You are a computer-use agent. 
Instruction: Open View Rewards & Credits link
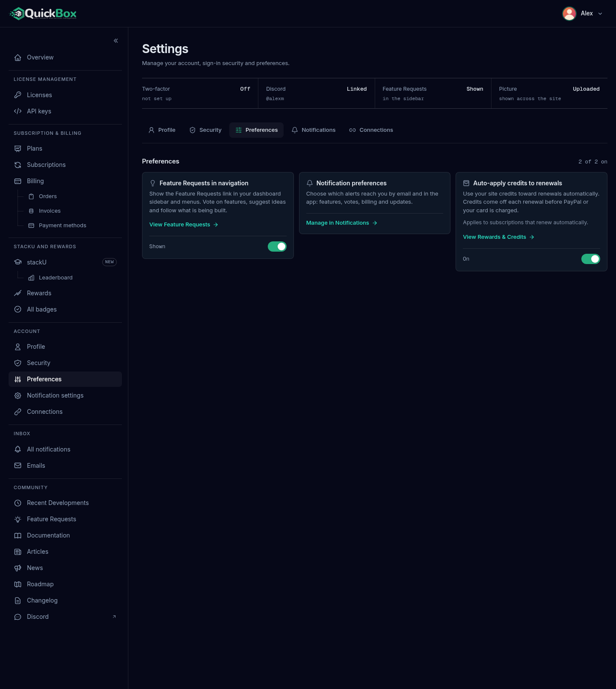tap(499, 237)
